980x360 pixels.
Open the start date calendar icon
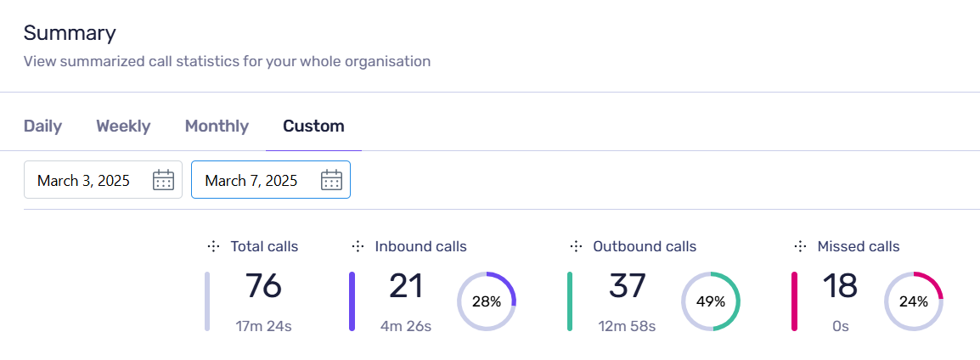click(163, 180)
